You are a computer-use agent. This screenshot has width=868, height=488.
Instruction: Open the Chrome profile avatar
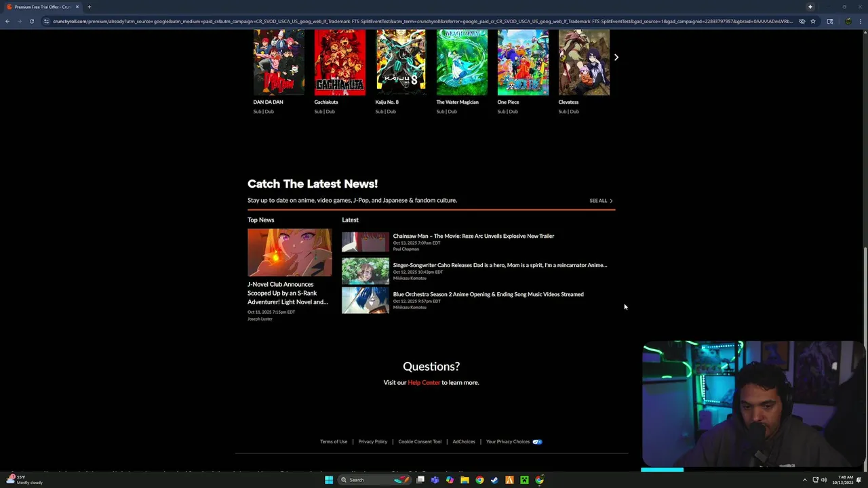(x=848, y=21)
